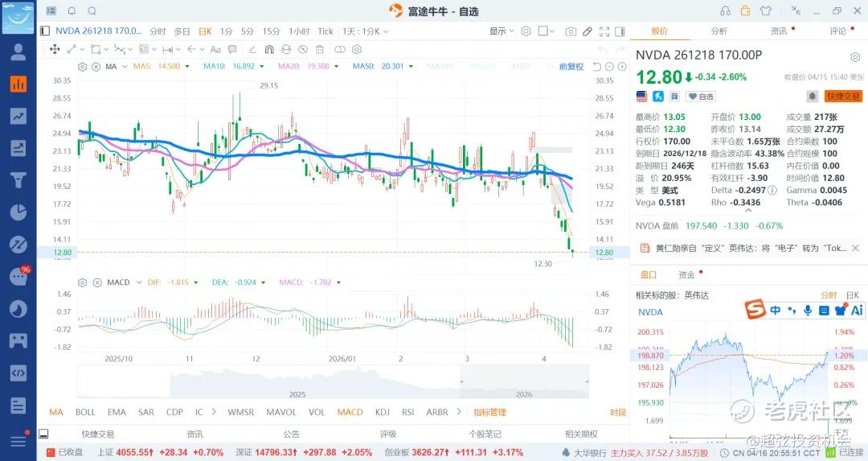The image size is (868, 461).
Task: Delete drawings with the trash icon
Action: pos(319,49)
